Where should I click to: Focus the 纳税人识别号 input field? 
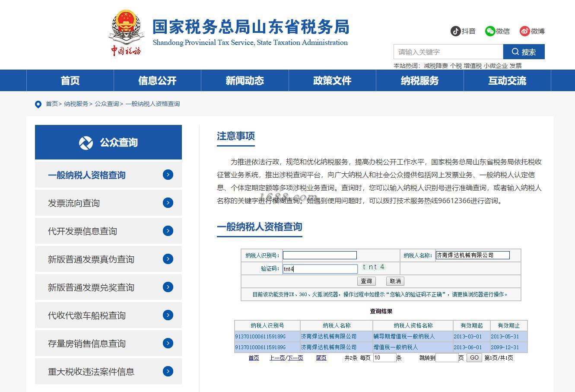click(320, 255)
